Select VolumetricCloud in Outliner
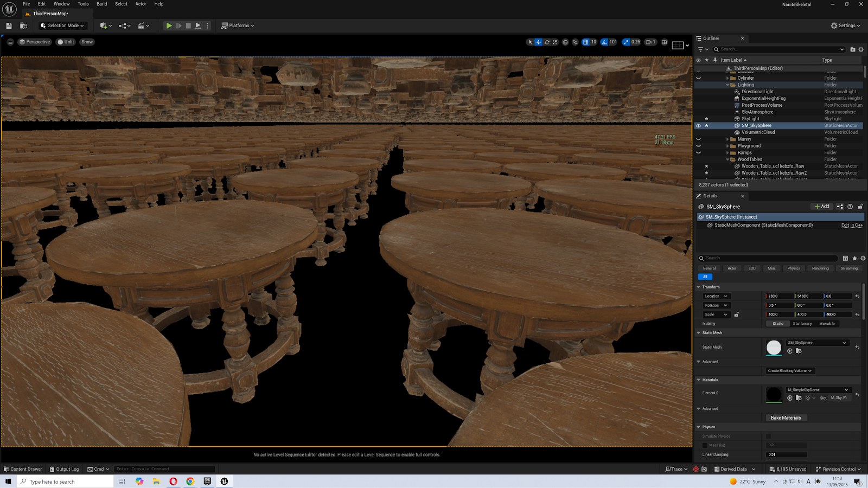Screen dimensions: 868x488 point(758,132)
